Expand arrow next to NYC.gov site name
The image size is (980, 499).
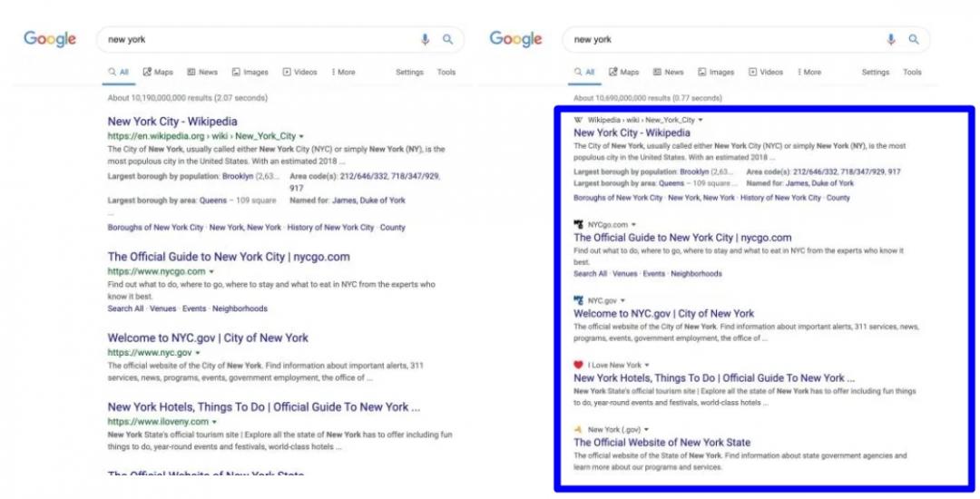point(622,300)
